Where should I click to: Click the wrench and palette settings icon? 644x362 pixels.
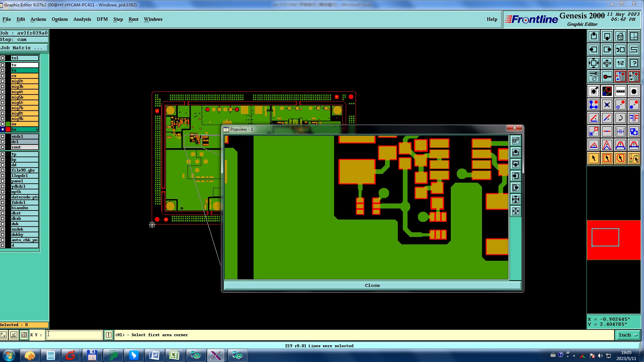point(593,76)
